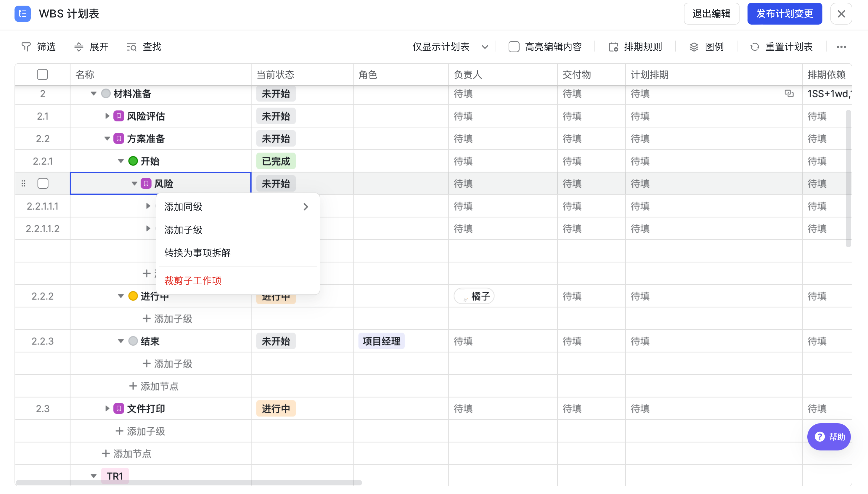Click the gray status dot of 材料准备
Screen dimensions: 868x494
(106, 93)
